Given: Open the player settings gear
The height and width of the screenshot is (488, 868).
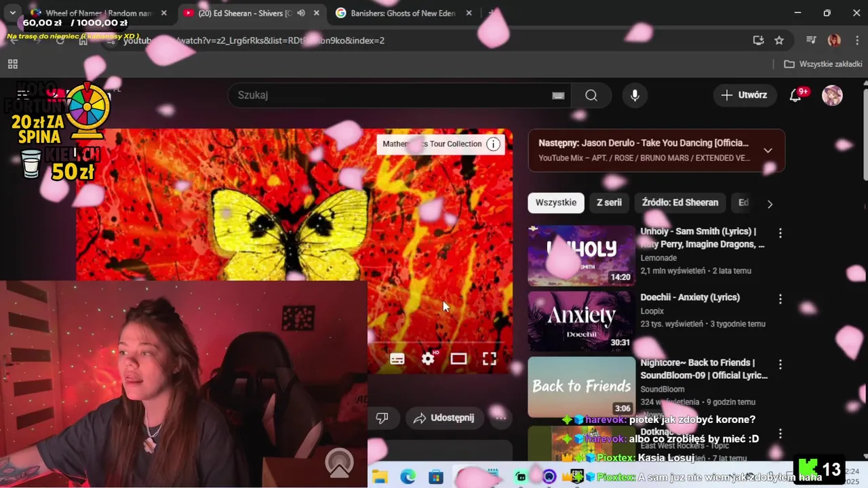Looking at the screenshot, I should tap(428, 359).
